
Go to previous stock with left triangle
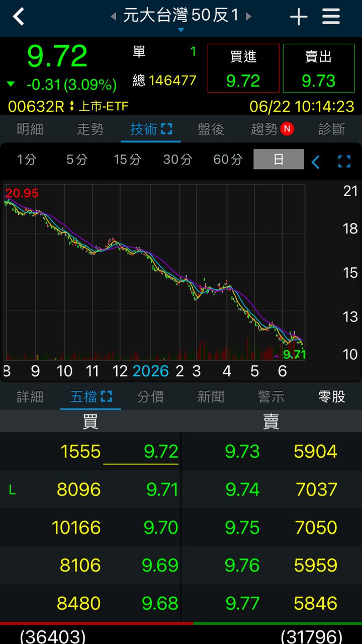[x=114, y=17]
